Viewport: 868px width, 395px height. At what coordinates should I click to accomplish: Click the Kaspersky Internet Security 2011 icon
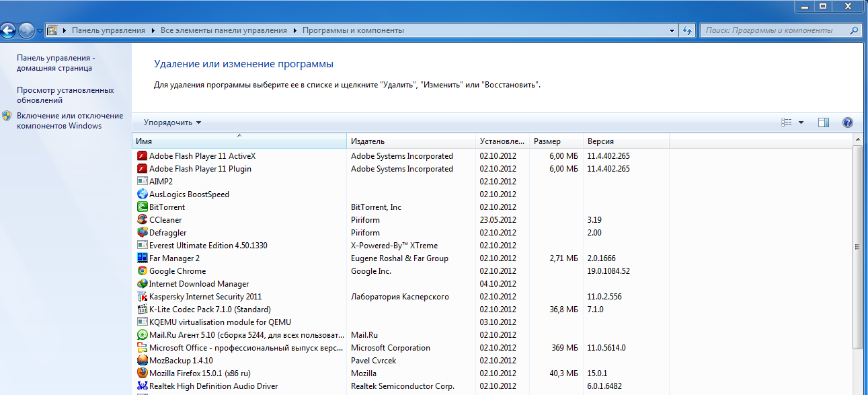(142, 297)
